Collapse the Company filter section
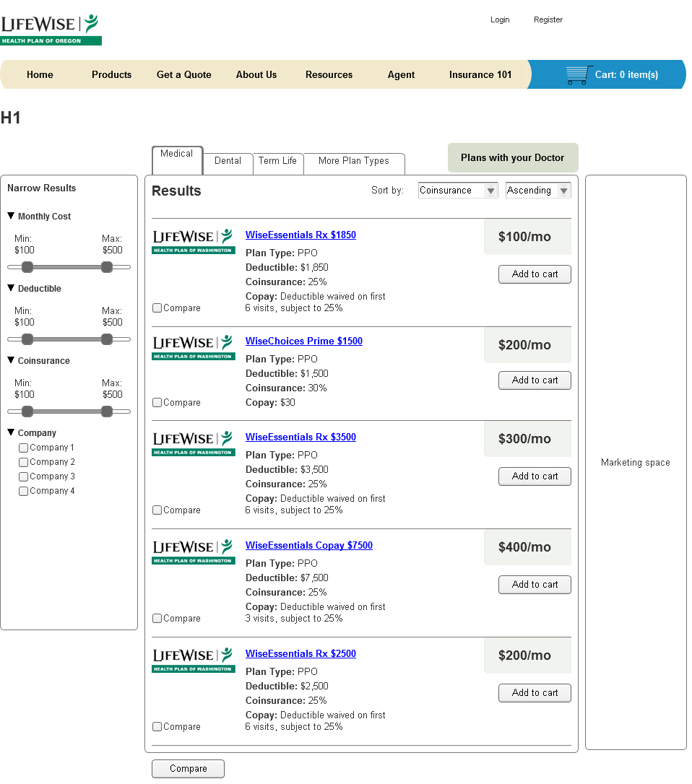Screen dimensions: 692x784 [11, 432]
